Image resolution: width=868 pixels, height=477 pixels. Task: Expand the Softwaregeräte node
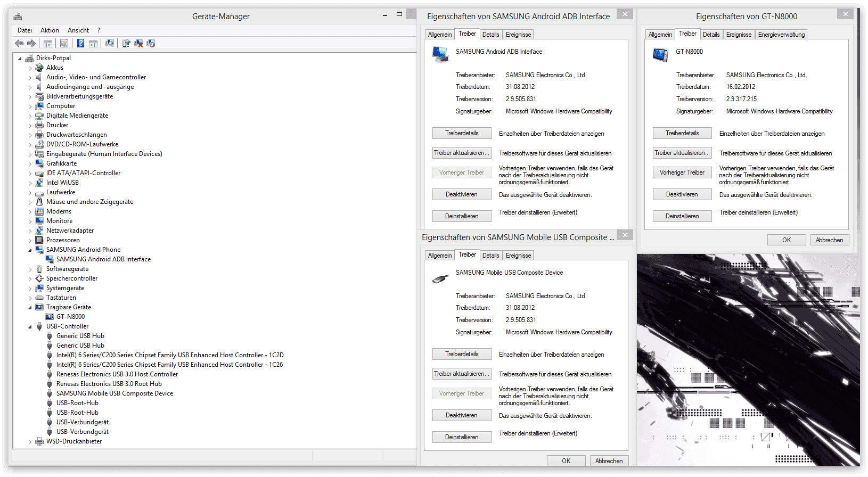[30, 269]
